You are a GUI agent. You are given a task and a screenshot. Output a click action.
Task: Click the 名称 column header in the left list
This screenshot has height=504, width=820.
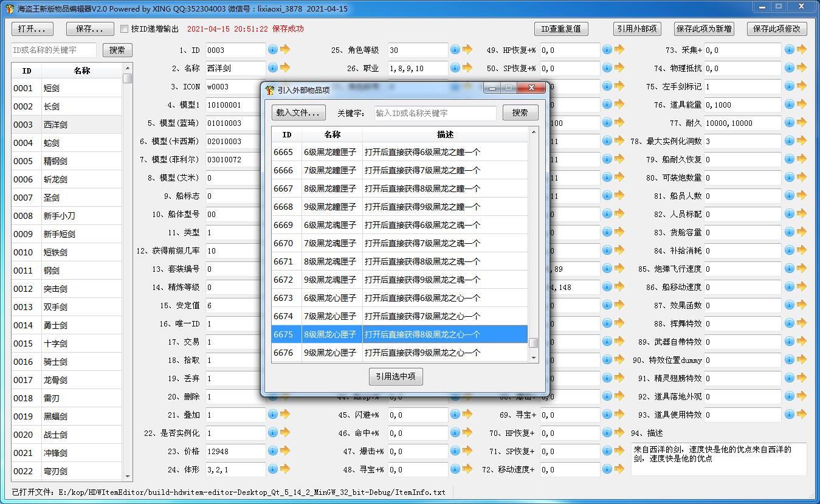pos(82,71)
